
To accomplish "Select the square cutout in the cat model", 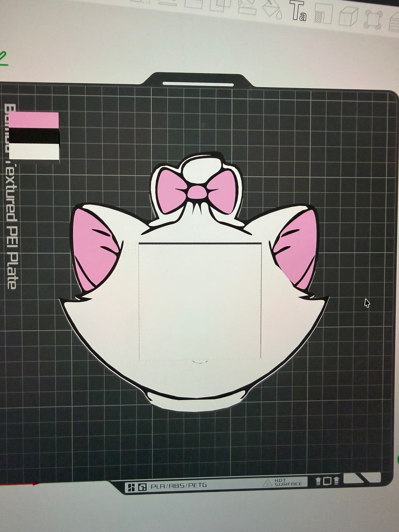I will tap(200, 302).
